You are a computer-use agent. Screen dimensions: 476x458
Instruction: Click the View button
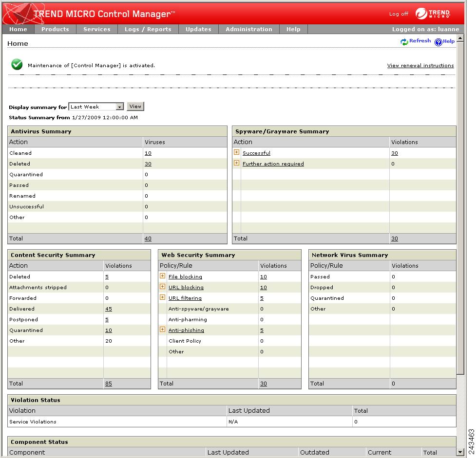point(135,106)
